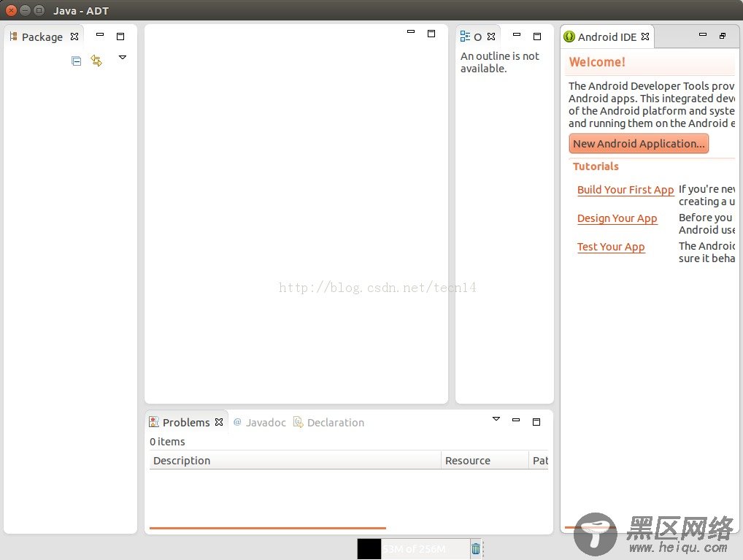Maximize the Package Explorer panel

[120, 36]
